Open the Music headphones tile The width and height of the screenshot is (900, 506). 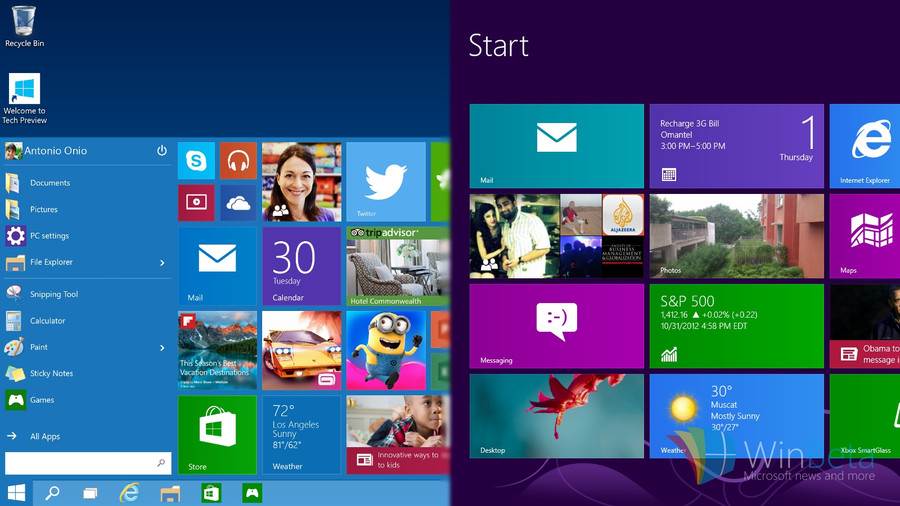pos(238,161)
